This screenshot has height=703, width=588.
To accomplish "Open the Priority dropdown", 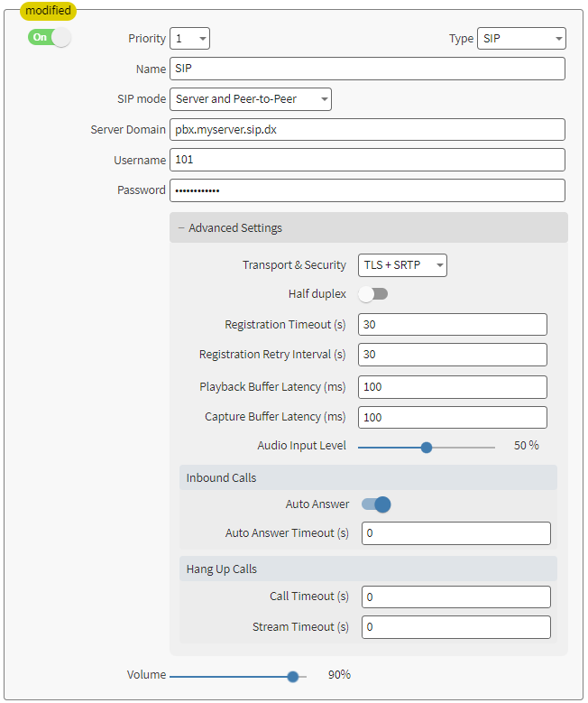I will coord(189,39).
